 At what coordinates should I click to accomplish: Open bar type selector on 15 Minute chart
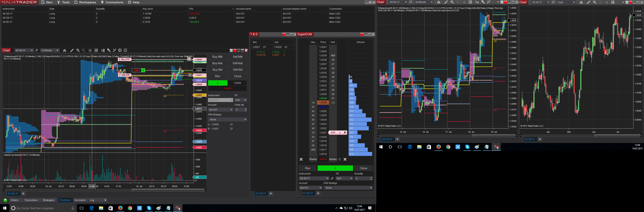pyautogui.click(x=64, y=50)
